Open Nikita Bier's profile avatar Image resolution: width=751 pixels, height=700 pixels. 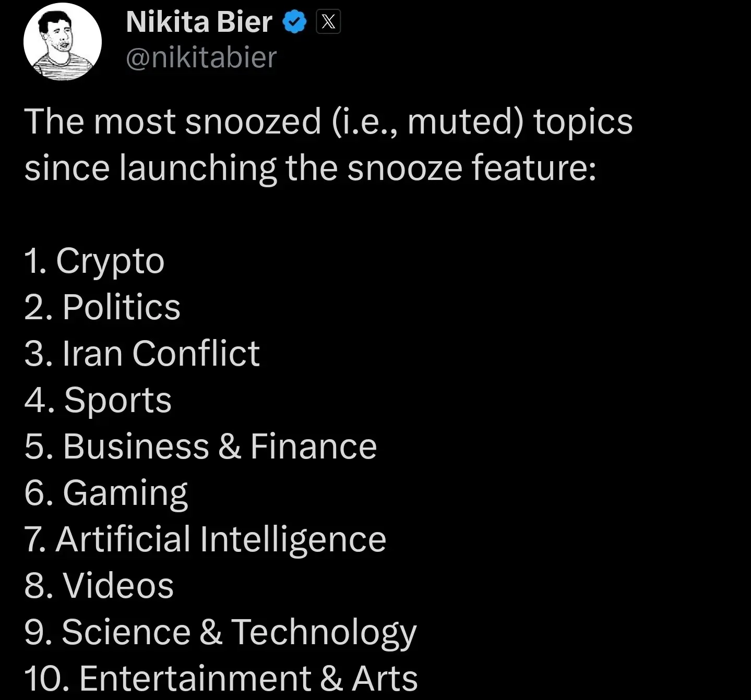[63, 41]
